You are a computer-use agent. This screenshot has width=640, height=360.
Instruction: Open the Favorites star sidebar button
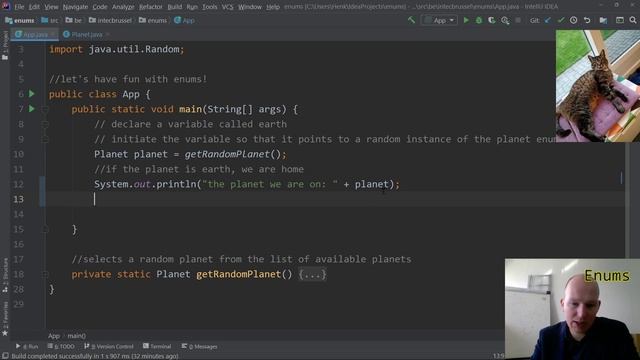click(5, 319)
